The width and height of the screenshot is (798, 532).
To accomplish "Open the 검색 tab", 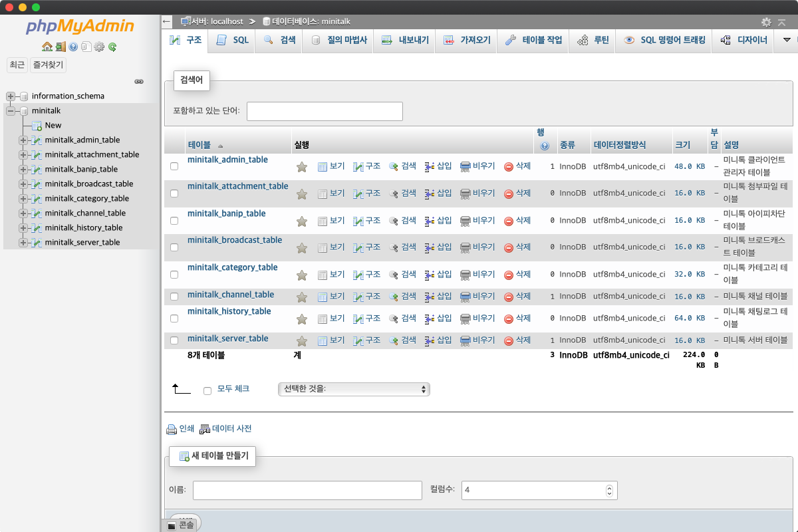I will (x=279, y=41).
